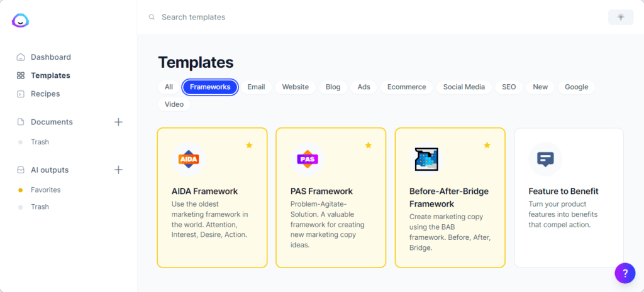This screenshot has height=292, width=644.
Task: Add new AI output with plus icon
Action: pos(118,170)
